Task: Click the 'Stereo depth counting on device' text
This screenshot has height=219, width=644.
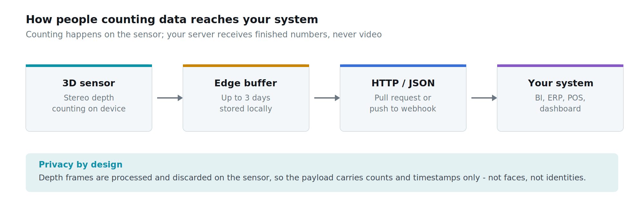Action: [89, 103]
